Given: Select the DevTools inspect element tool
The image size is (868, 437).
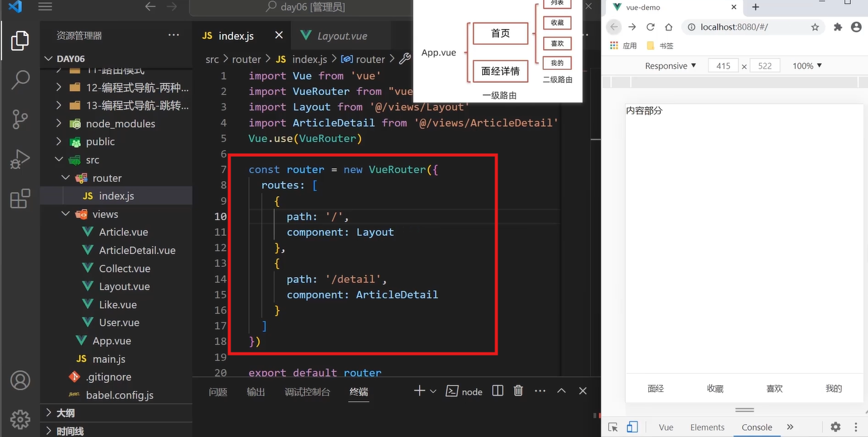Looking at the screenshot, I should [613, 427].
